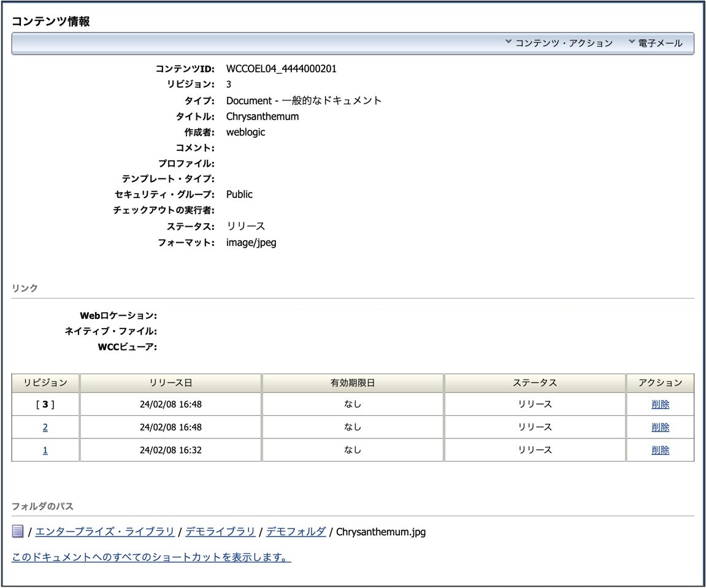Click the ネイティブ・ファイル label
The height and width of the screenshot is (588, 706).
coord(111,331)
